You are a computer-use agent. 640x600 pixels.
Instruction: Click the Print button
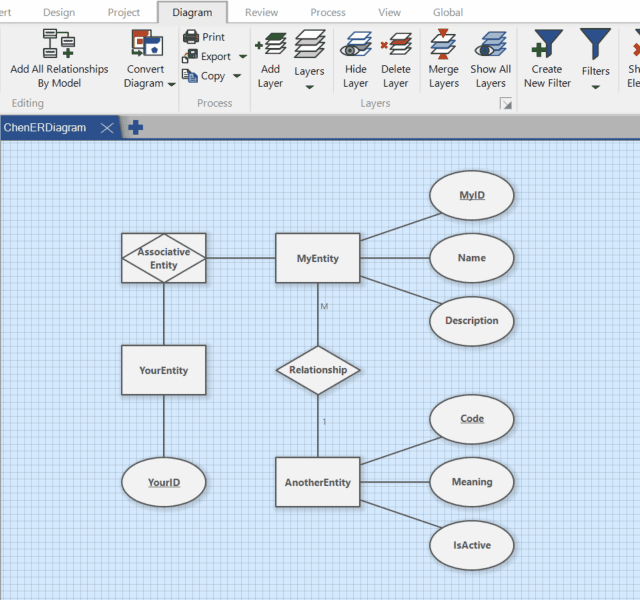click(x=204, y=37)
